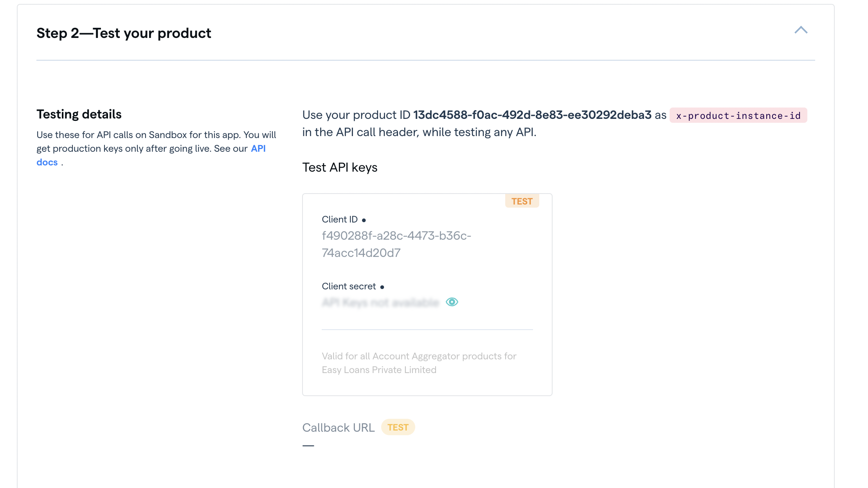The height and width of the screenshot is (488, 868).
Task: Select the product ID 13dc4588 text
Action: (532, 115)
